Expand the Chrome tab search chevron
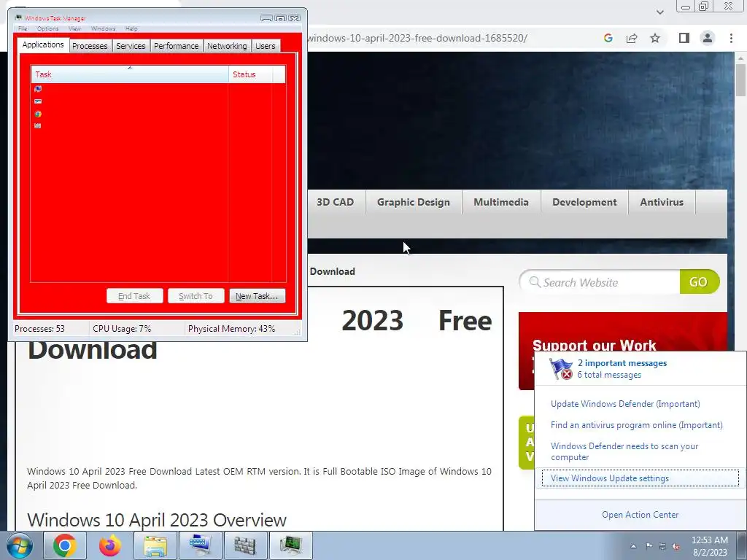747x560 pixels. pos(659,12)
